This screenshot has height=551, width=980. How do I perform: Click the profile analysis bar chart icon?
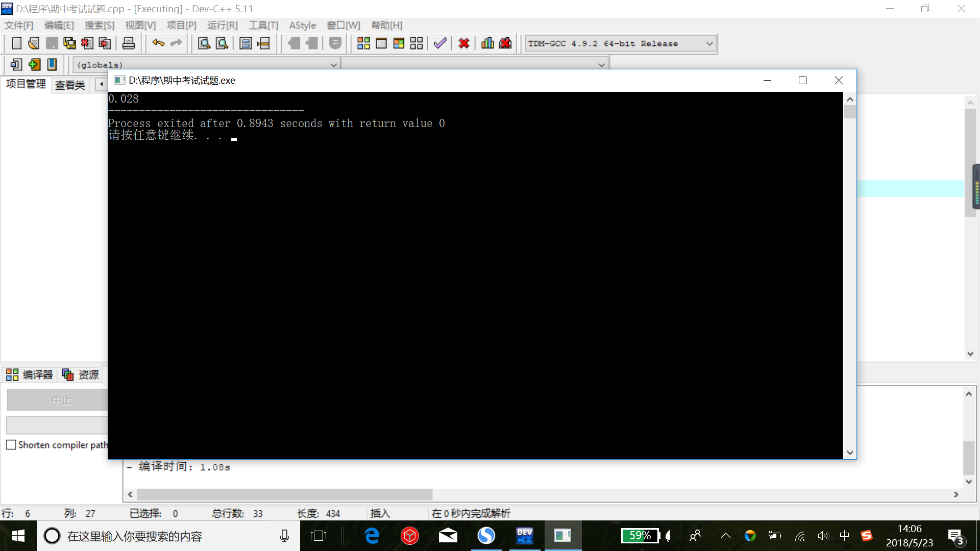(487, 43)
